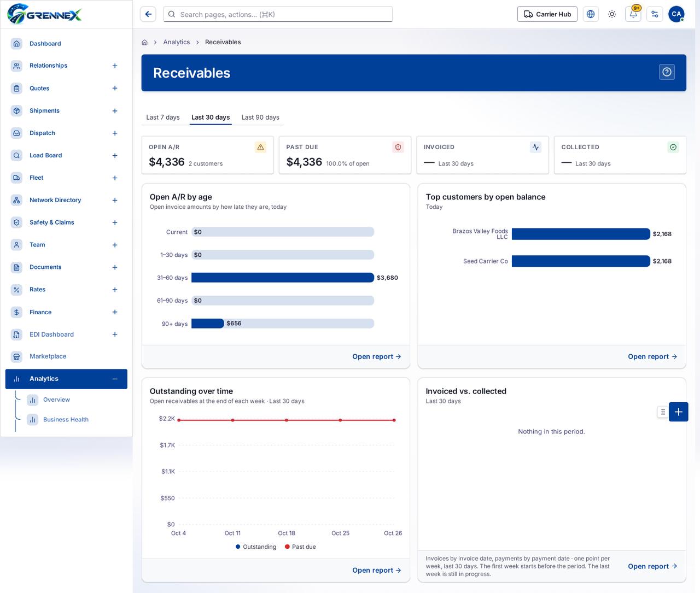Select the Last 90 days tab
The image size is (700, 593).
point(260,118)
